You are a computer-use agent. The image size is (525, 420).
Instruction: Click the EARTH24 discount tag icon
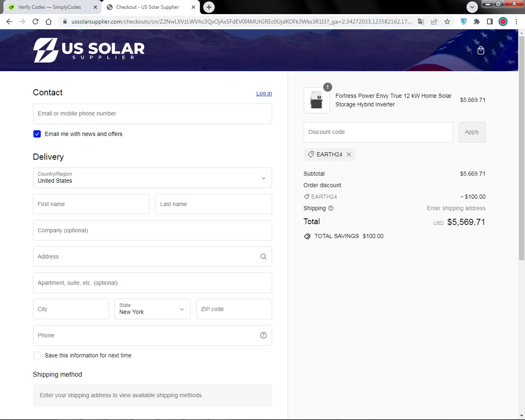click(x=311, y=154)
